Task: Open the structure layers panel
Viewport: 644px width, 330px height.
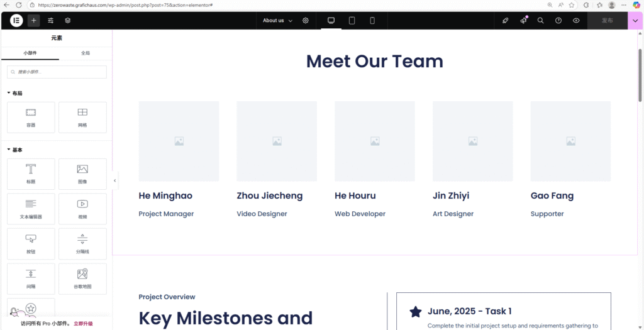Action: [68, 20]
